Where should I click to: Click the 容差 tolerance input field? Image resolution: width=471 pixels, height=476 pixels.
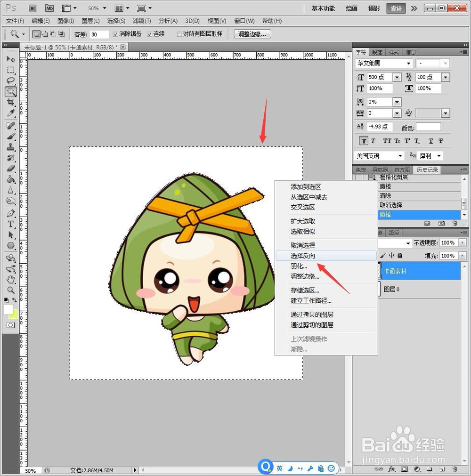coord(99,34)
